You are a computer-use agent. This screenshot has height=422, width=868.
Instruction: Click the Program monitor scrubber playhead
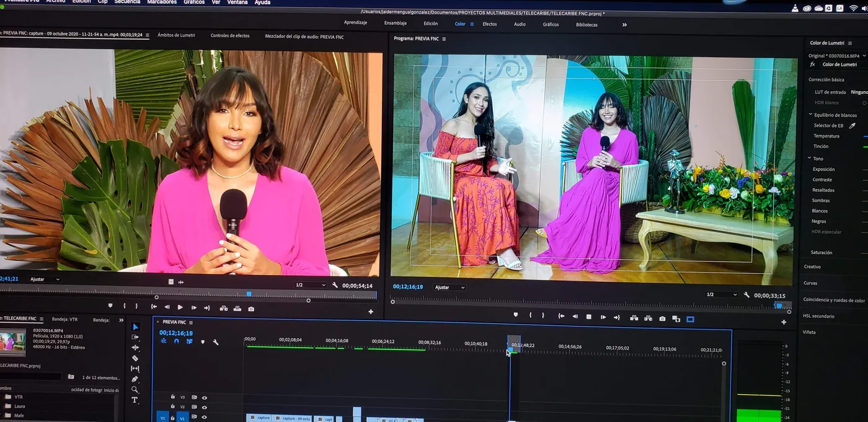(778, 306)
